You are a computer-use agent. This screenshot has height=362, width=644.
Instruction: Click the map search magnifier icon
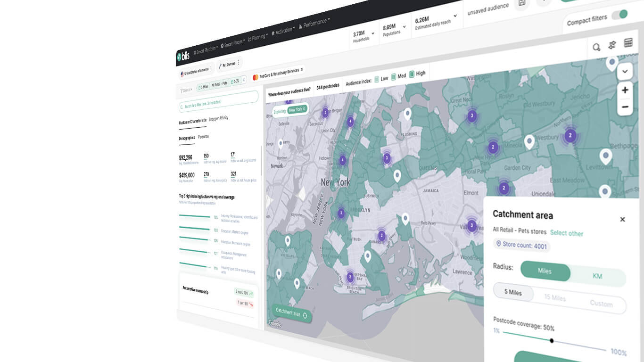pyautogui.click(x=596, y=47)
